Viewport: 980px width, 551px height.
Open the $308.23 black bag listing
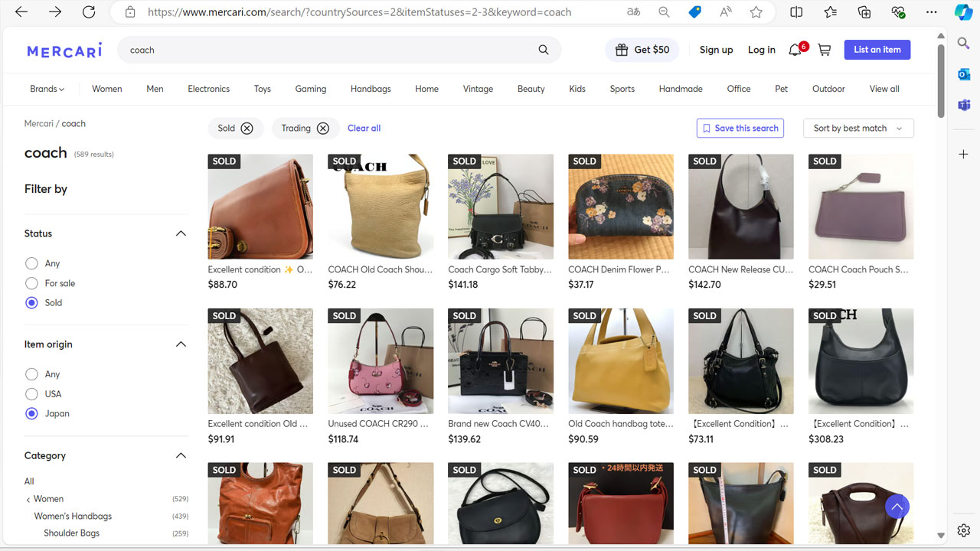click(x=861, y=361)
